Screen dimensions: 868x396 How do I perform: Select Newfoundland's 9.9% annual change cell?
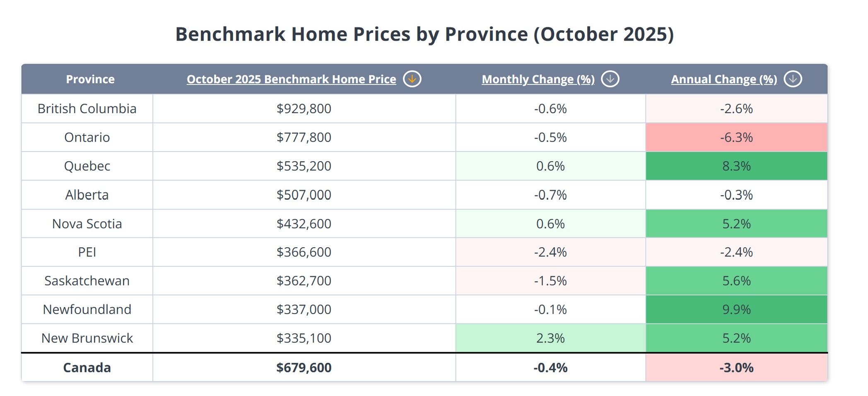coord(736,309)
